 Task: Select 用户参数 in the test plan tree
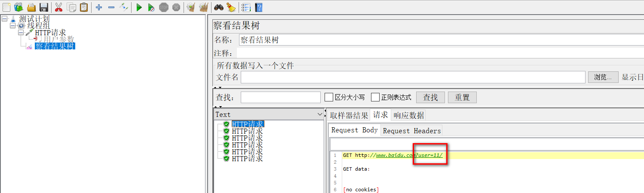pos(59,40)
